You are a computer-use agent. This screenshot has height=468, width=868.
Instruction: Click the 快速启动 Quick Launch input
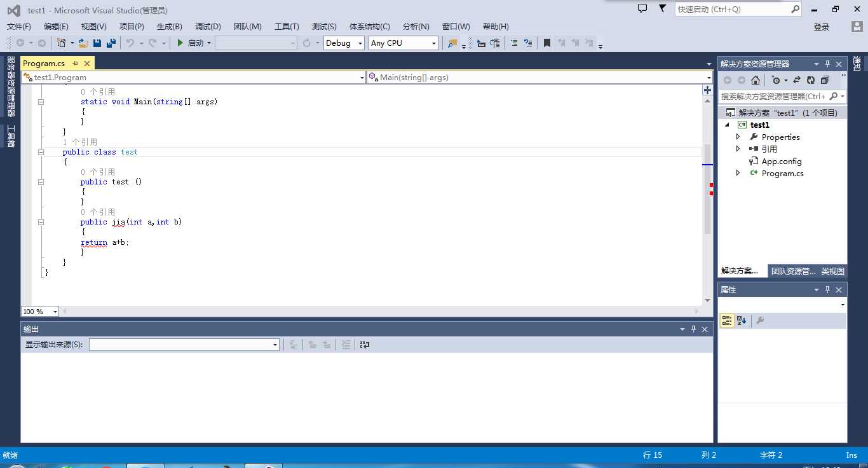click(x=732, y=9)
